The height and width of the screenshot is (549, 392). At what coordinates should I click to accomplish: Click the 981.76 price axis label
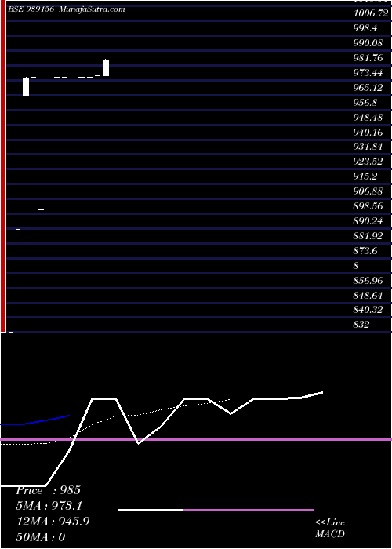pyautogui.click(x=368, y=58)
